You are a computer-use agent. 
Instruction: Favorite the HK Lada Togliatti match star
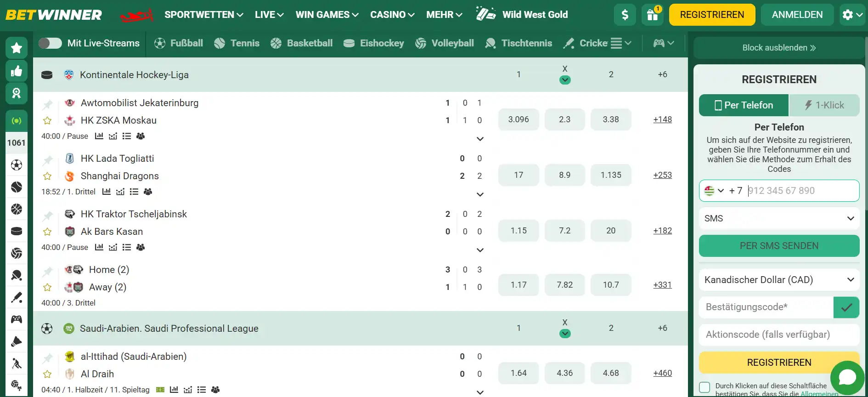47,176
